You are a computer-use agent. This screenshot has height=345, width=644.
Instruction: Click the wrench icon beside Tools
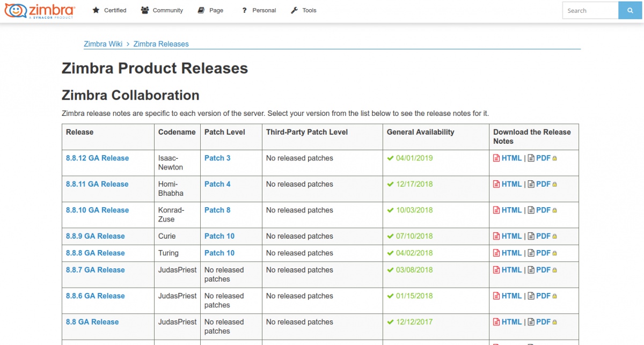point(294,10)
